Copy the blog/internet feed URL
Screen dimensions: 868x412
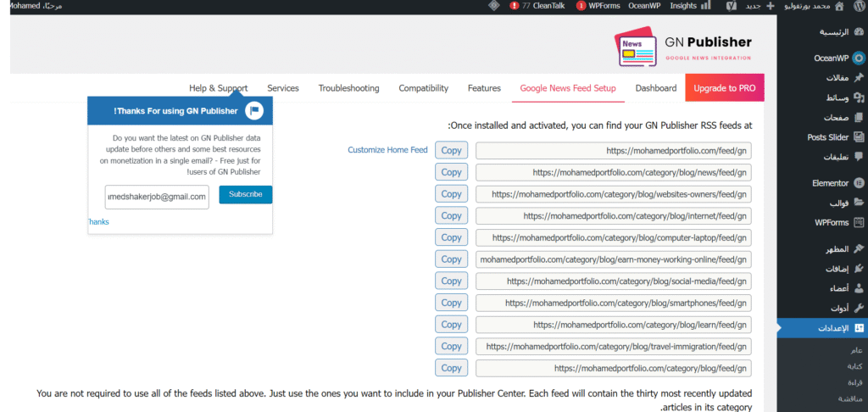click(x=451, y=215)
